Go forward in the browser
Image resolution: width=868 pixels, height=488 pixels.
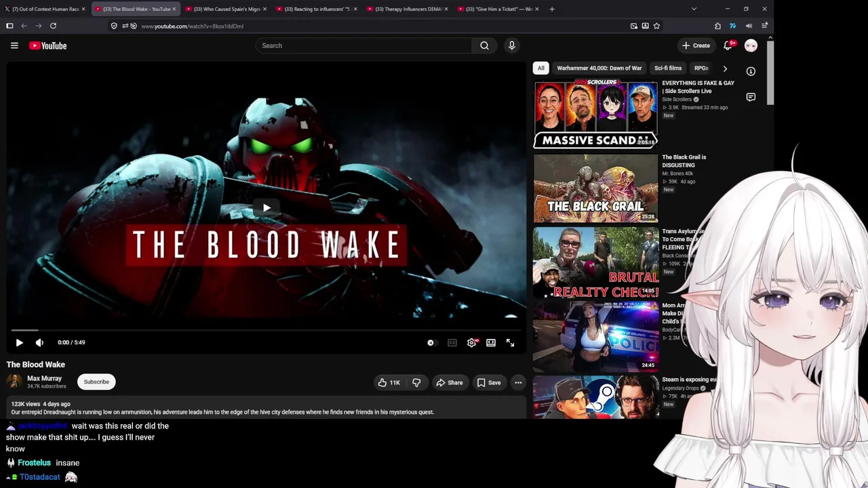pyautogui.click(x=38, y=26)
